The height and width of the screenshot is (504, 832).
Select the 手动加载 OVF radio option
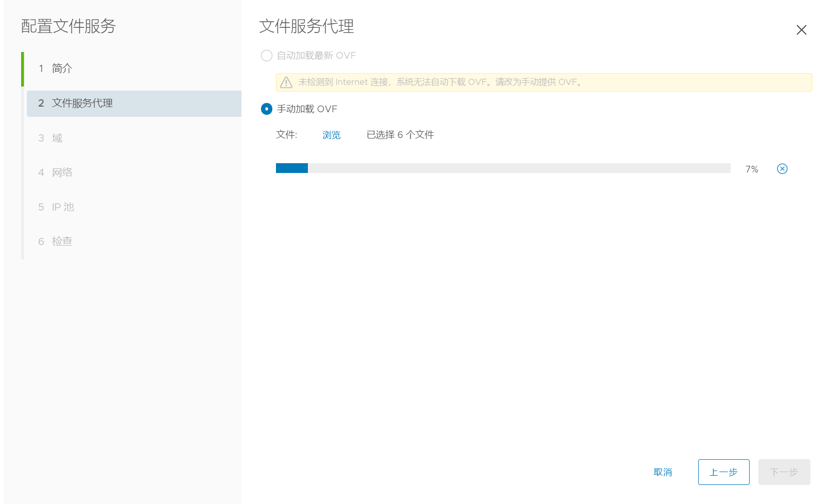point(267,109)
